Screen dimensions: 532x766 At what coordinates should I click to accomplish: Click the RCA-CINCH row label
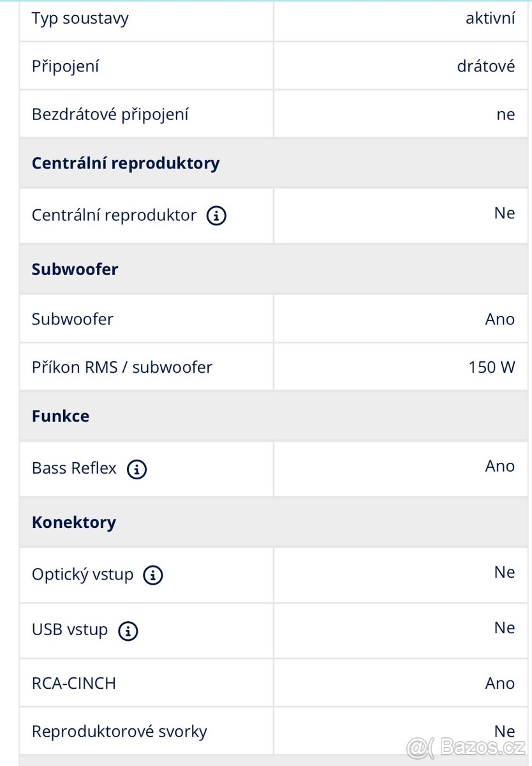(x=74, y=683)
